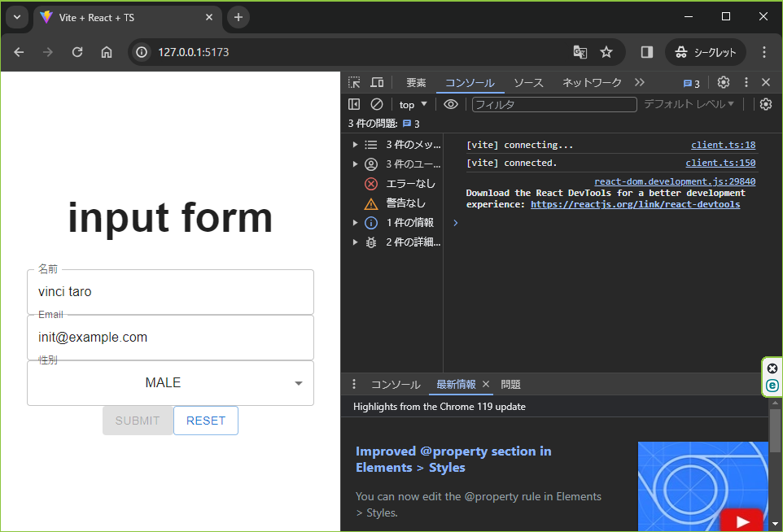This screenshot has width=783, height=532.
Task: Open the デフォルト レベル log level dropdown
Action: (689, 104)
